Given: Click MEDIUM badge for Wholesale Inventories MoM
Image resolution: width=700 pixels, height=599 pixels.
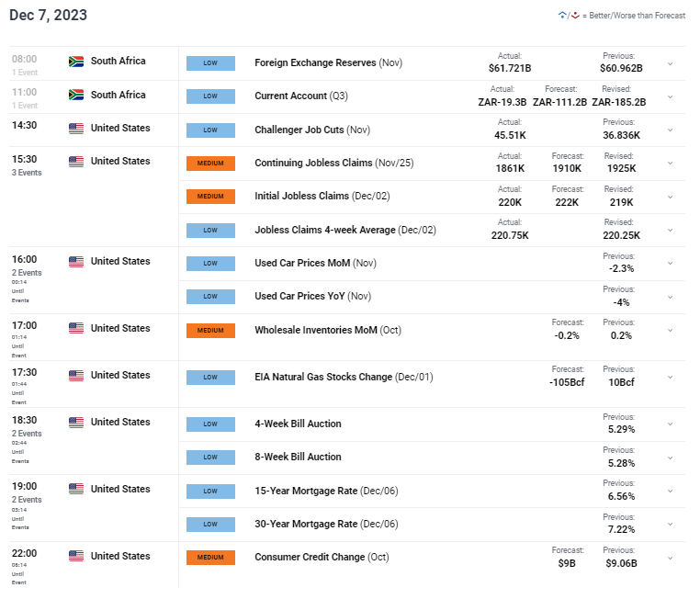Looking at the screenshot, I should pos(210,331).
